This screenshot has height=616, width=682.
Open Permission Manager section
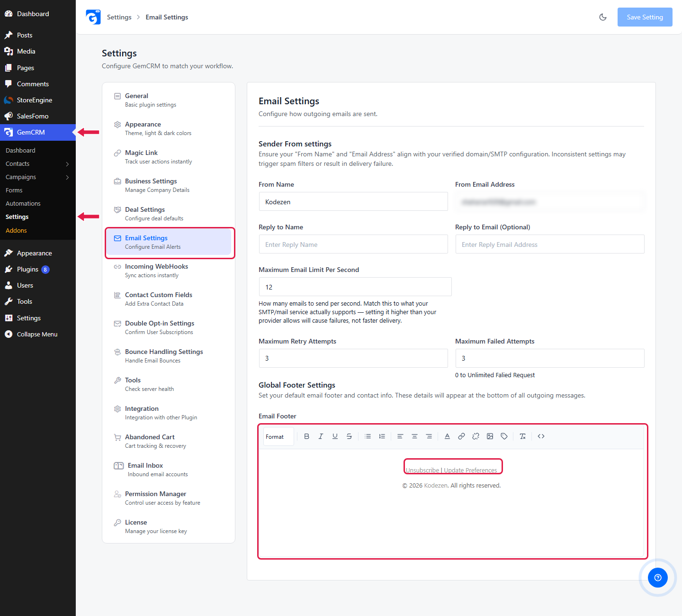pyautogui.click(x=169, y=498)
